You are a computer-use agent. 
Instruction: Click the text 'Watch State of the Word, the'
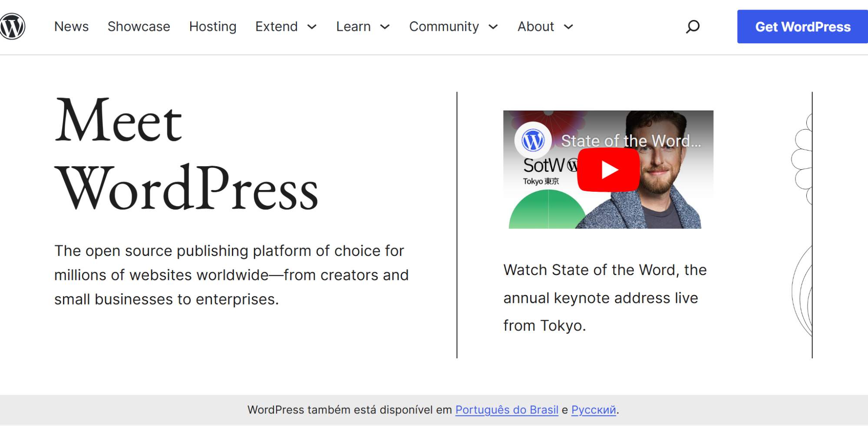coord(605,270)
